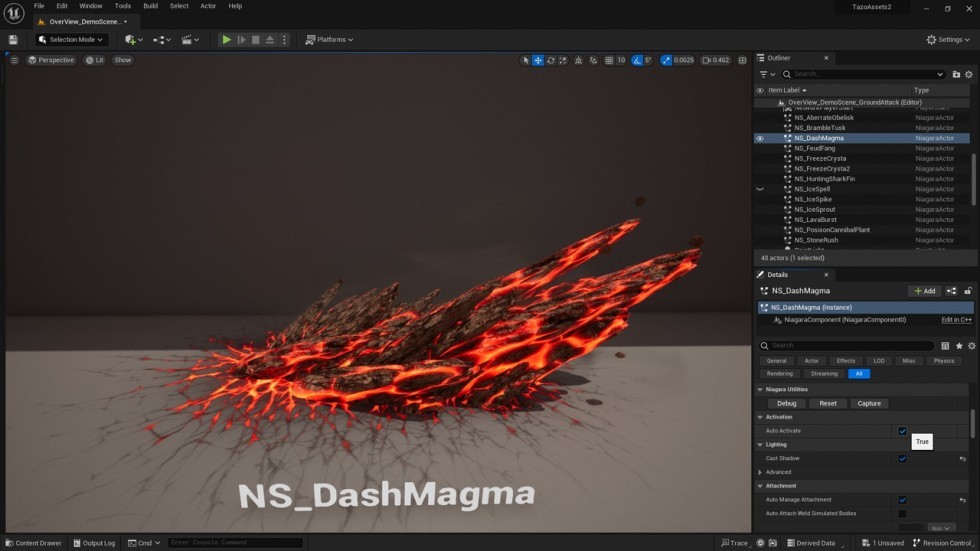Filter Details by Physics category
The image size is (980, 551).
[944, 361]
